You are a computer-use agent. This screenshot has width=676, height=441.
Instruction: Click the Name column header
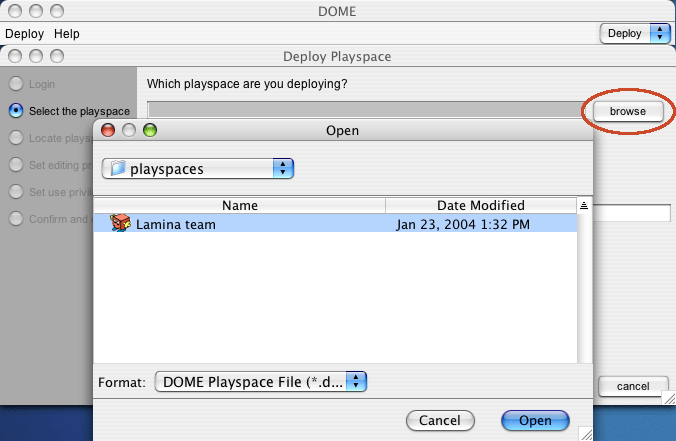point(240,205)
